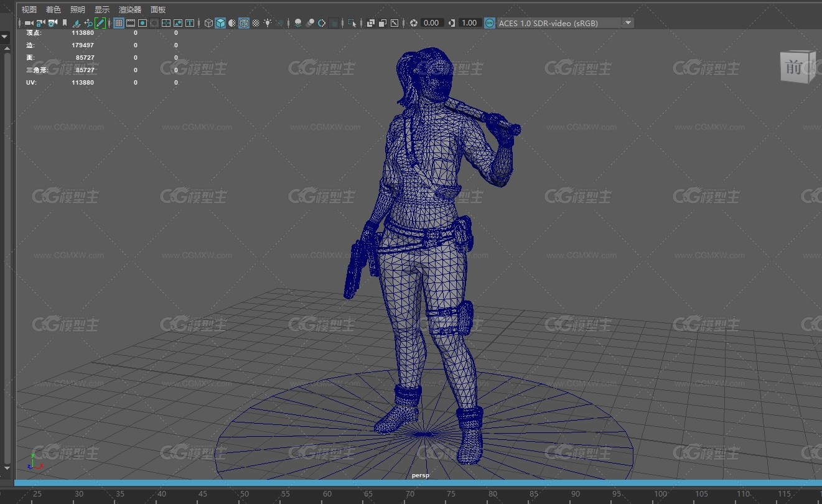Open the 视图 (View) menu
Viewport: 822px width, 504px height.
pos(29,9)
